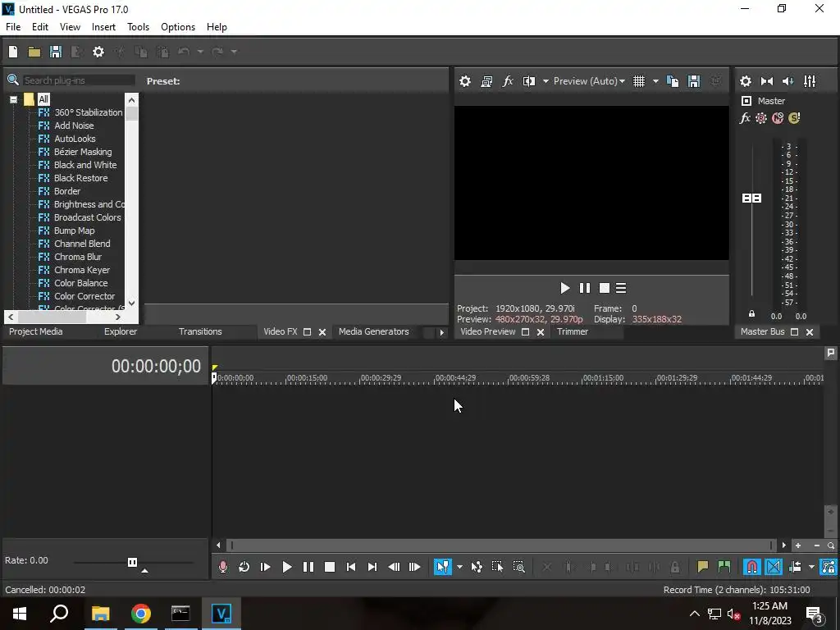Show more docked tabs arrow
Image resolution: width=840 pixels, height=630 pixels.
tap(441, 332)
